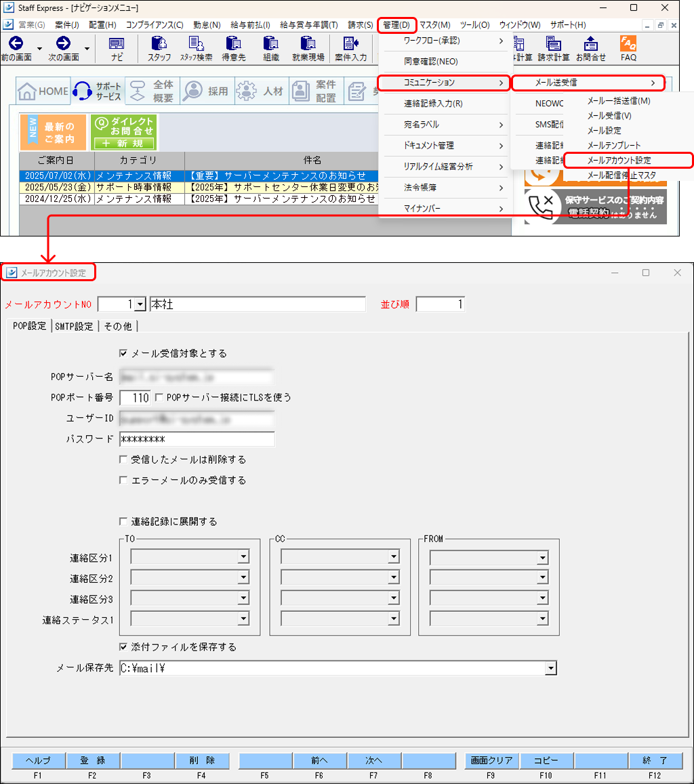Open the FAQ toolbar icon
Screen dimensions: 694x784
[x=628, y=49]
